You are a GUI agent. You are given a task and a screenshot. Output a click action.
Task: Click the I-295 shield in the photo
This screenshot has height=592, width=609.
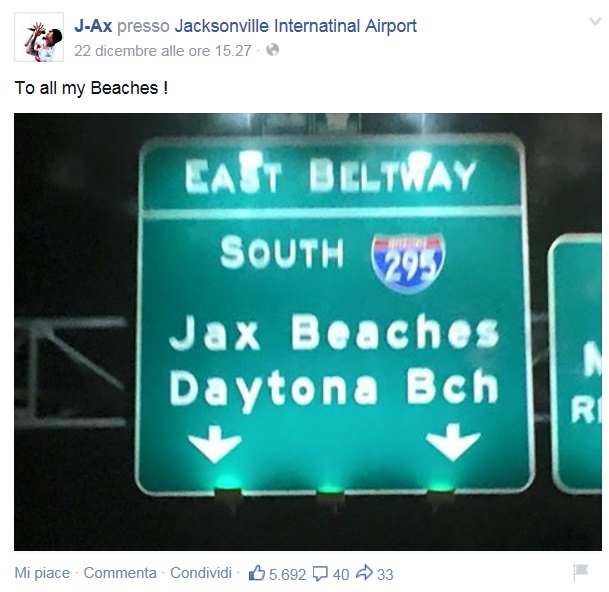click(x=408, y=263)
